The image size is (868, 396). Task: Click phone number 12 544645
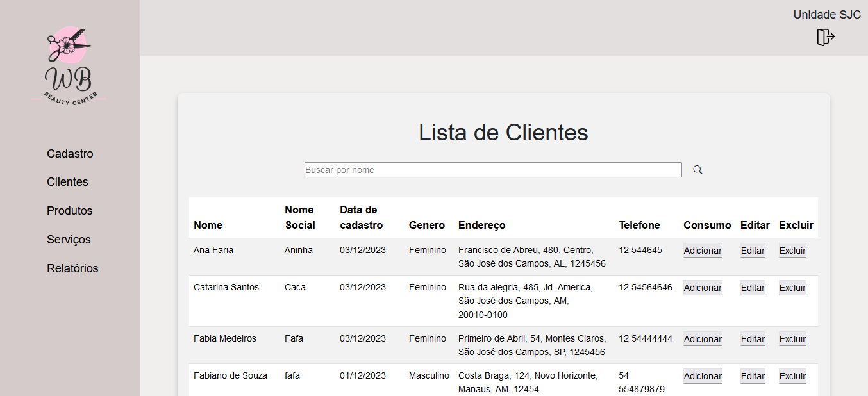point(640,250)
